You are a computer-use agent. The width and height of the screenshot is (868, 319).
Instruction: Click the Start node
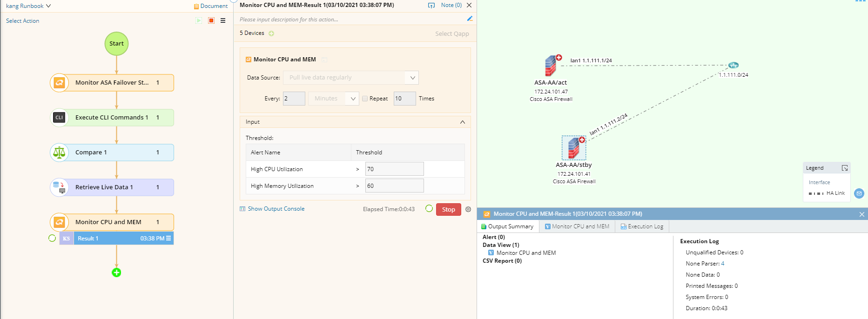click(x=116, y=44)
